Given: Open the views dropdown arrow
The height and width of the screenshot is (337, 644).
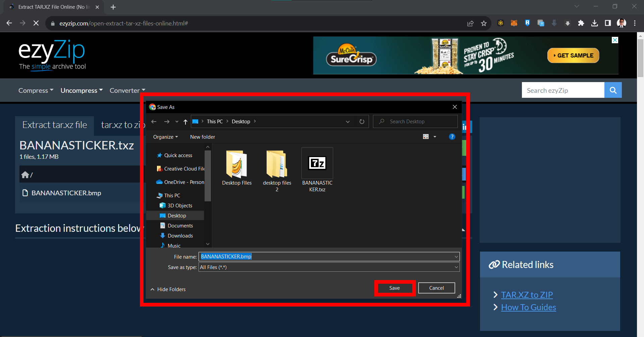Looking at the screenshot, I should [x=435, y=137].
